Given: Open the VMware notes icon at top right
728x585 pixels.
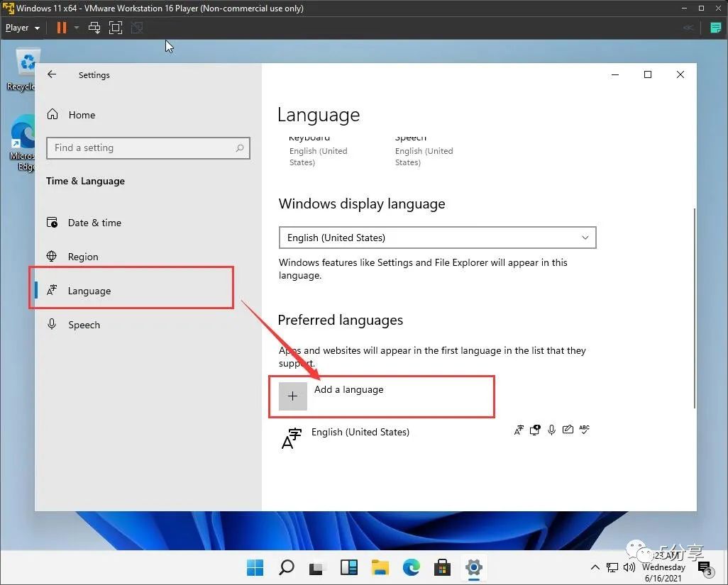Looking at the screenshot, I should [x=715, y=28].
